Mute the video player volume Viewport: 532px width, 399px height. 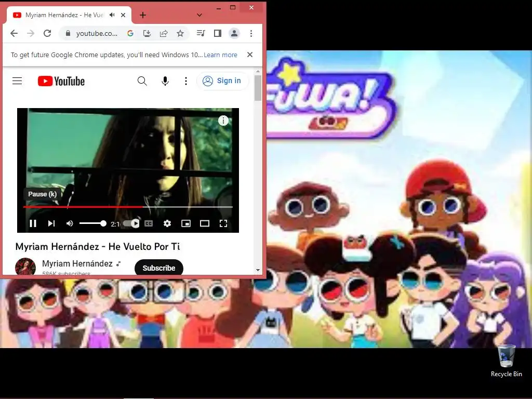tap(70, 223)
